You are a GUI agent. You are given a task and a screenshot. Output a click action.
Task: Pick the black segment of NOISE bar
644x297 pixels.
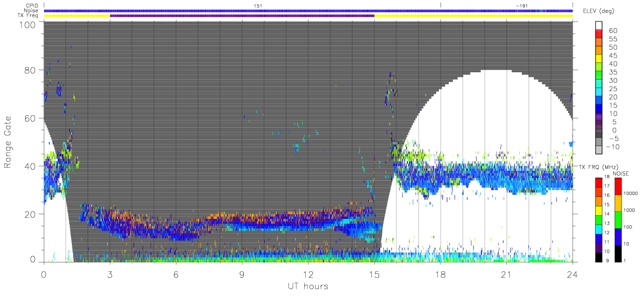click(618, 253)
